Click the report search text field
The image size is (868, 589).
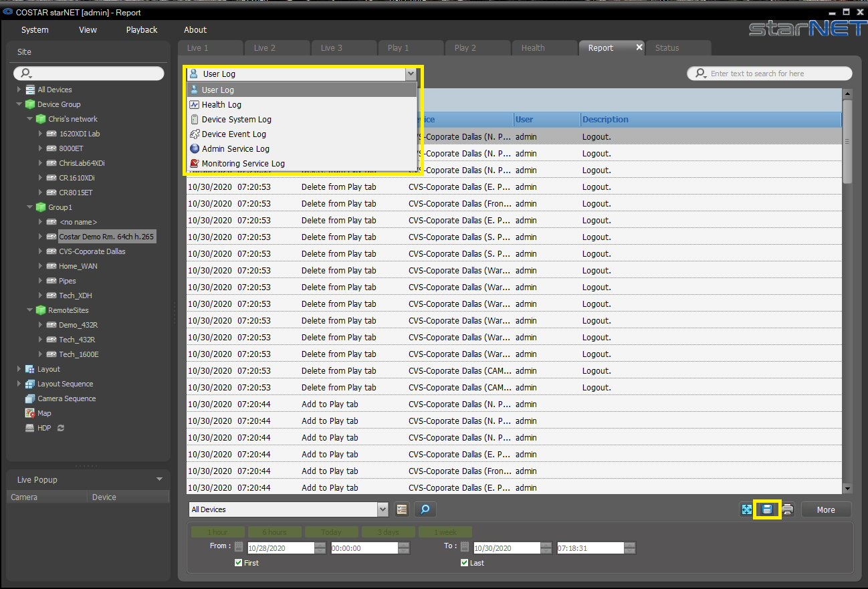point(770,74)
